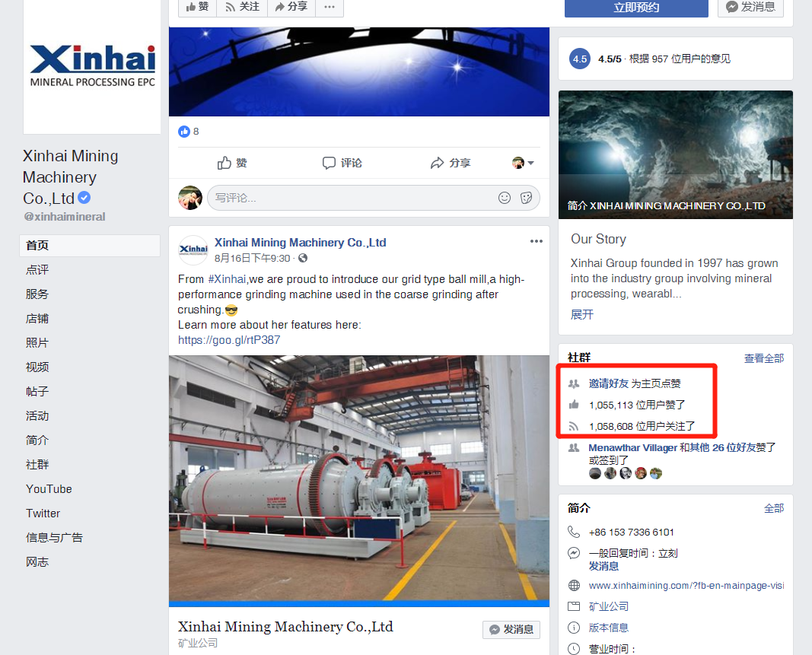Click the phone icon beside +86 number
Image resolution: width=812 pixels, height=655 pixels.
[574, 532]
